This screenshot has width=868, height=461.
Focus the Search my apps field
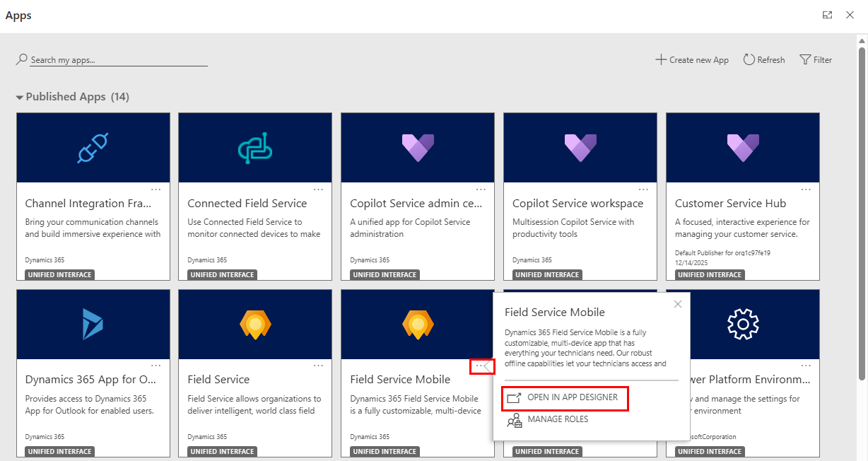(119, 60)
